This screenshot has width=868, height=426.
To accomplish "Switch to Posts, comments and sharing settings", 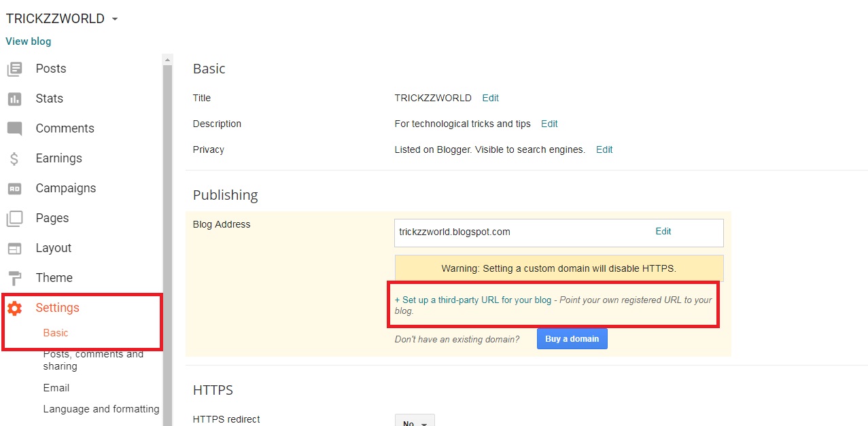I will pyautogui.click(x=93, y=360).
